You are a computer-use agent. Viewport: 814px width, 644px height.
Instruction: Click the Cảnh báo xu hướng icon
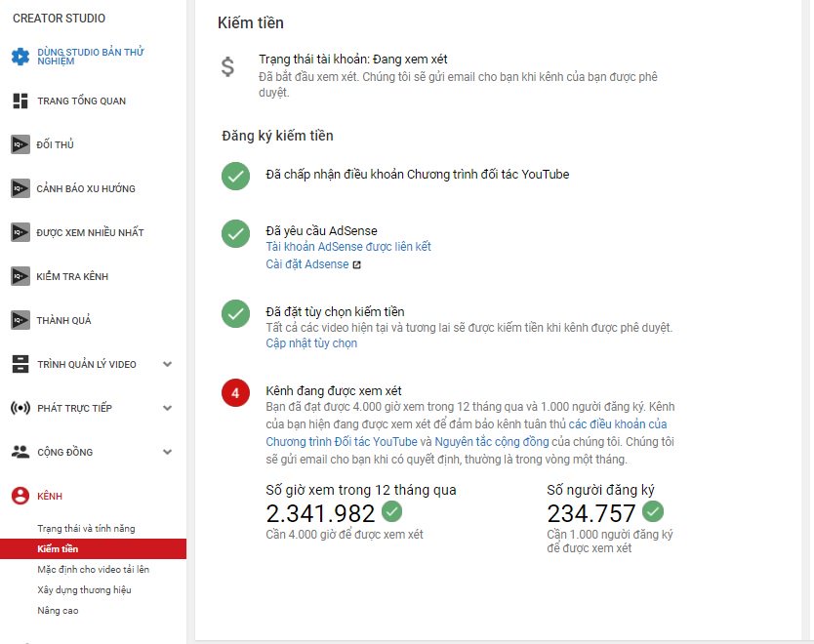[20, 188]
